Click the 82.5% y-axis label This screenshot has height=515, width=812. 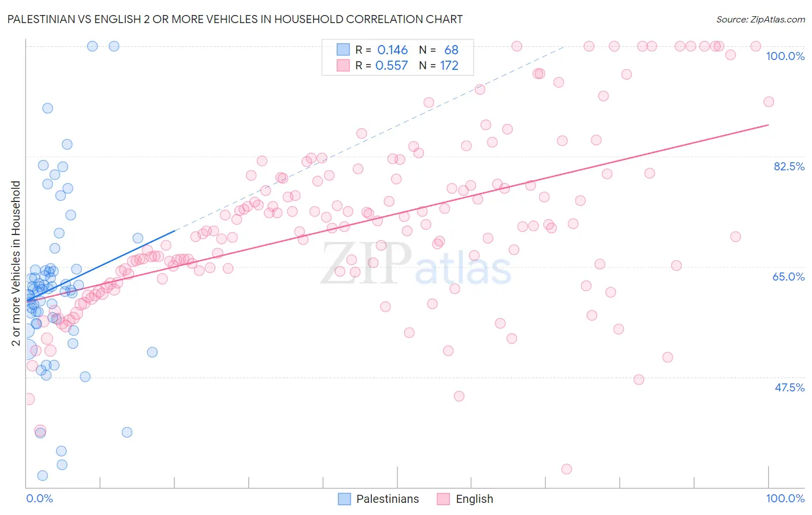(789, 166)
